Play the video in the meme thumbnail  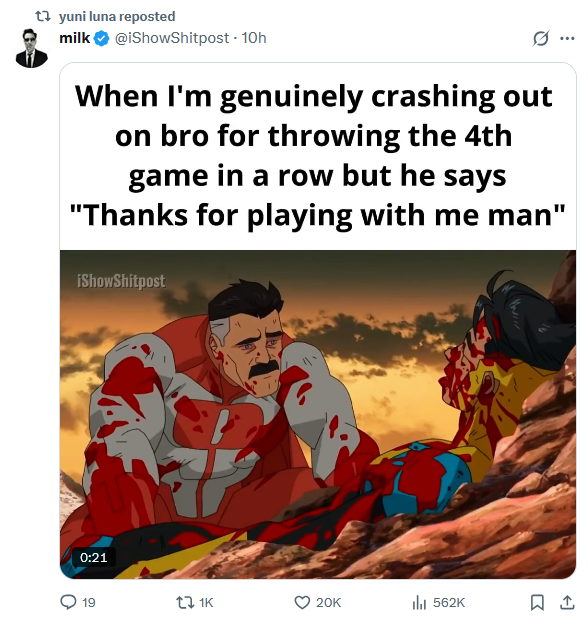(318, 414)
